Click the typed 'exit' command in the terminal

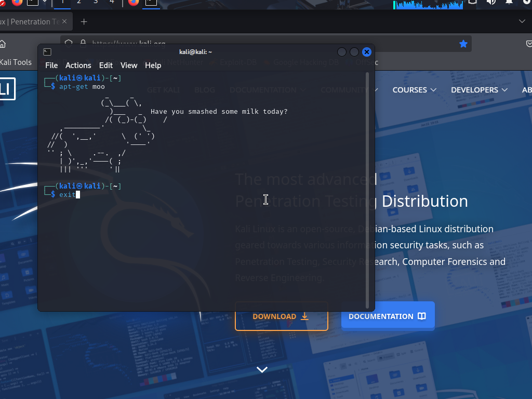[x=67, y=194]
